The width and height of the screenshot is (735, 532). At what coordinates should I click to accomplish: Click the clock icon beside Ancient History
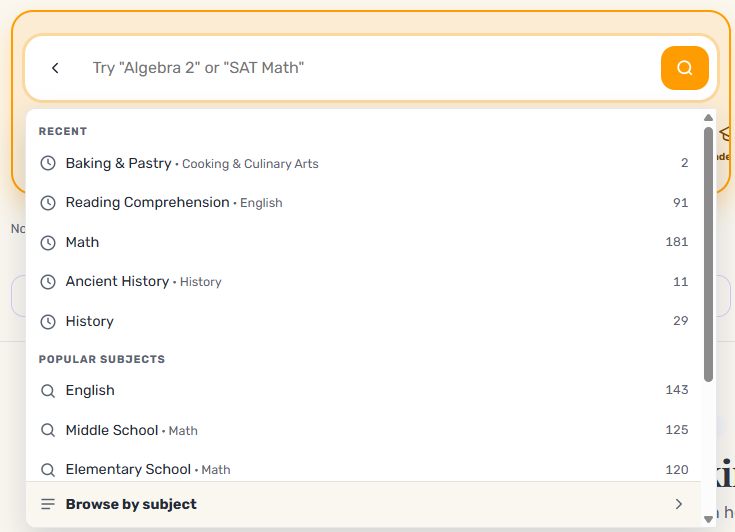pos(48,282)
